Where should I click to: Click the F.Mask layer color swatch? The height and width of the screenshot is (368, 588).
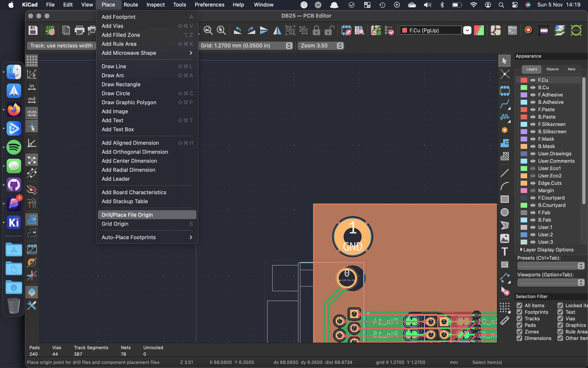pos(524,139)
